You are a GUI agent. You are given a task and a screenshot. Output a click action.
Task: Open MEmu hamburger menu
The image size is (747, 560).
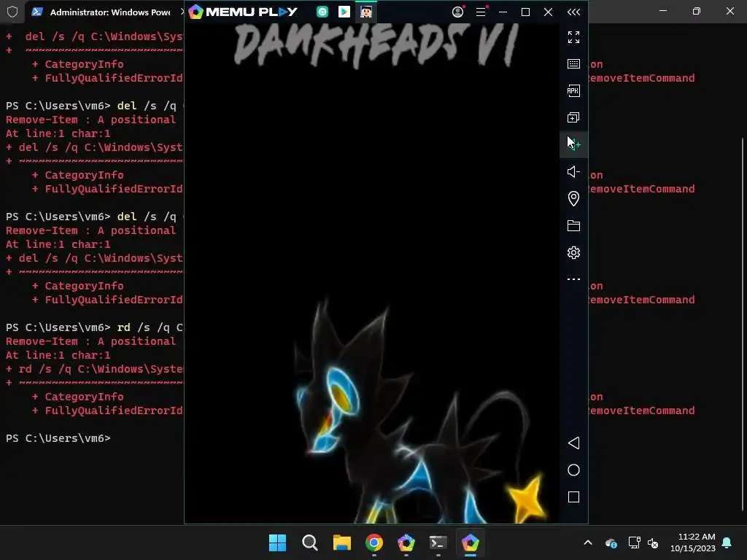pyautogui.click(x=481, y=12)
